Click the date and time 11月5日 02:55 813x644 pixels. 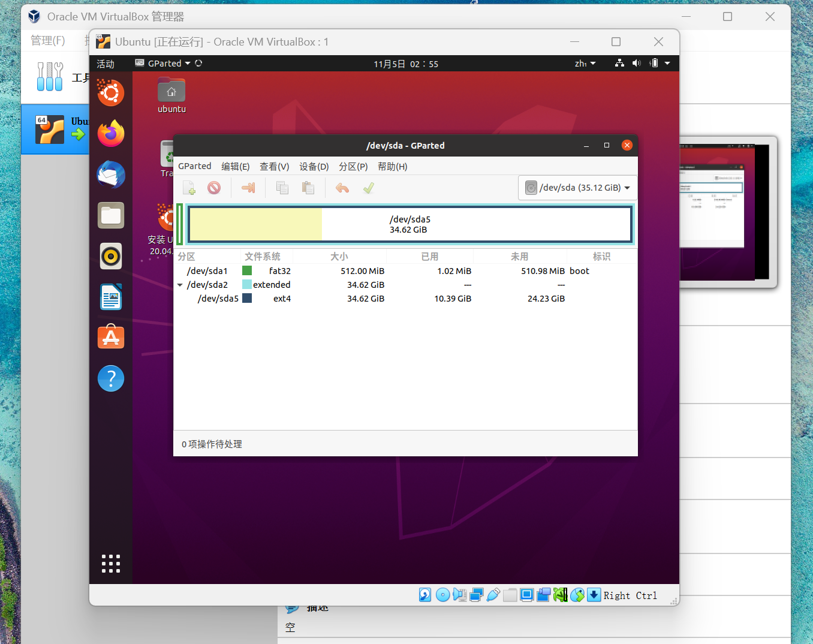406,64
